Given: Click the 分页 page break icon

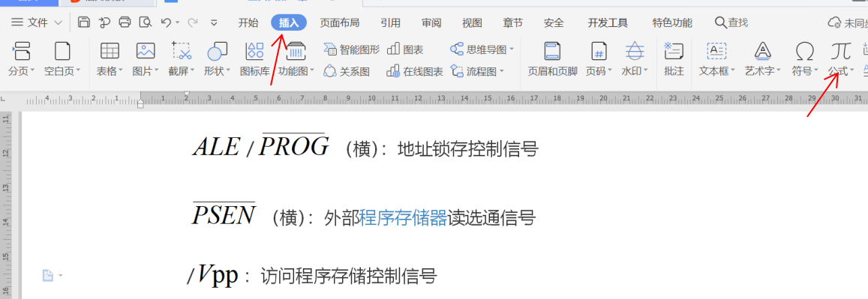Looking at the screenshot, I should 22,52.
